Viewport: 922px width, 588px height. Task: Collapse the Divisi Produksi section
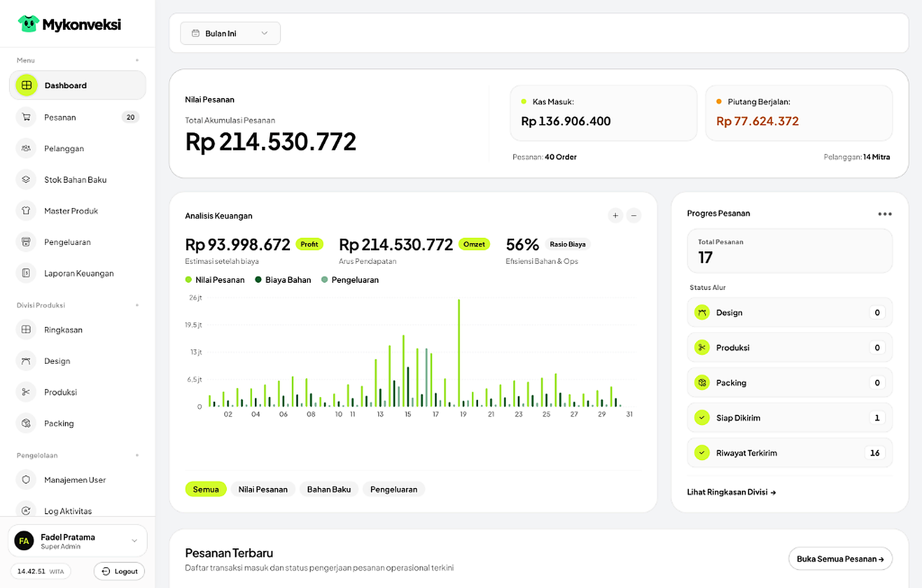tap(137, 305)
